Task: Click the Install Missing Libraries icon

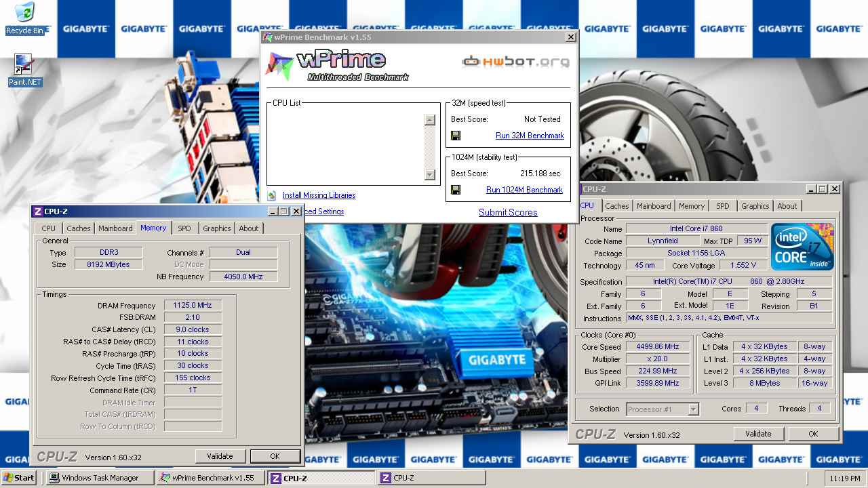Action: click(x=272, y=195)
